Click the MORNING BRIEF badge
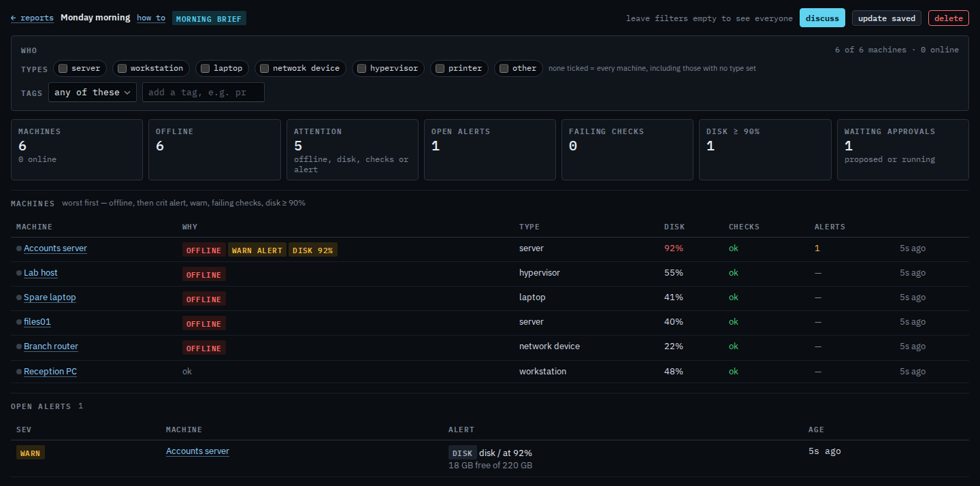The height and width of the screenshot is (486, 980). (209, 18)
